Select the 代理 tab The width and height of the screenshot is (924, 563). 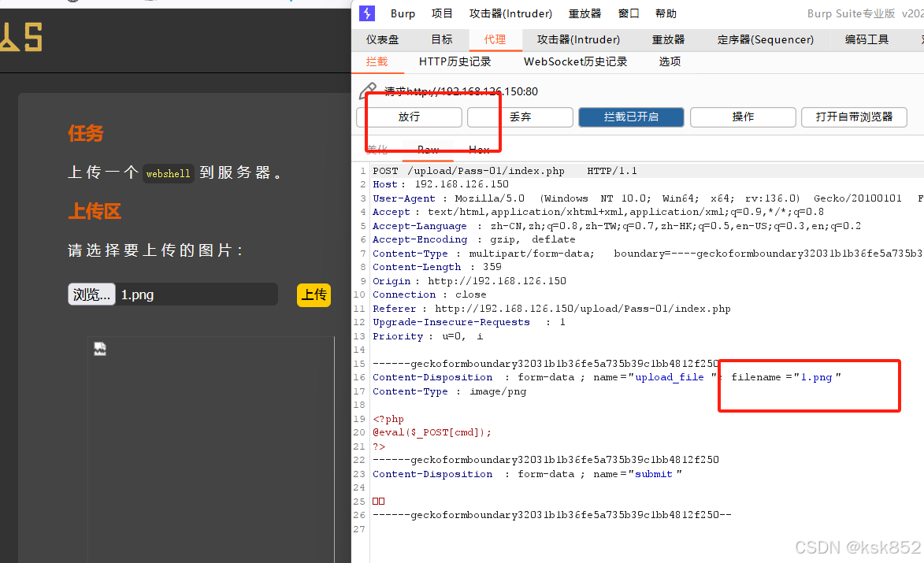[495, 39]
